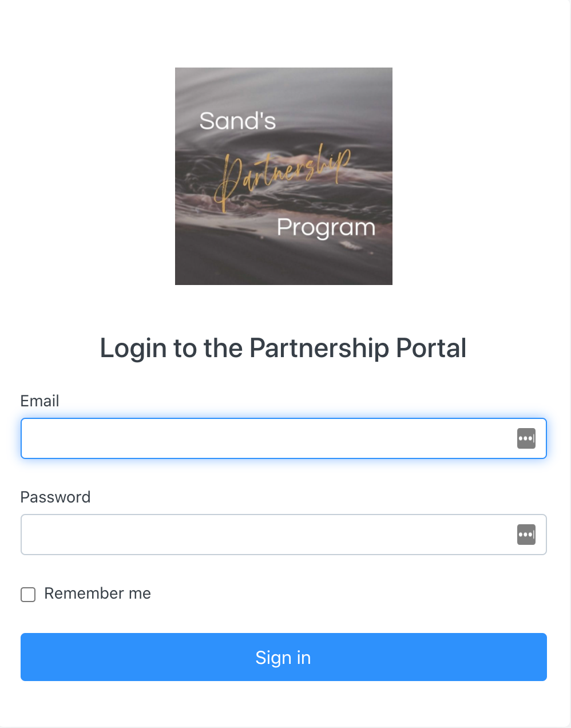The height and width of the screenshot is (728, 571).
Task: Click the Sand's Partnership Program logo
Action: point(283,176)
